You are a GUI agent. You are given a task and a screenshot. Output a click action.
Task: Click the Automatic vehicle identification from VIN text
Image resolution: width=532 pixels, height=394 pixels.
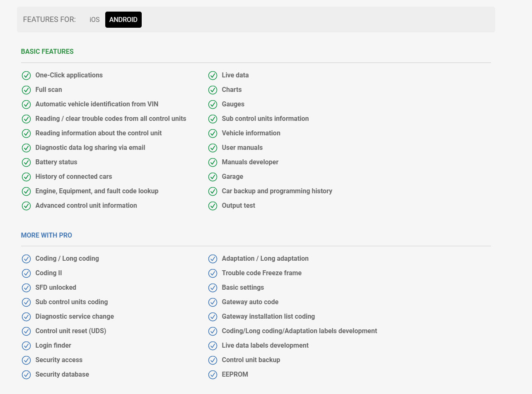tap(97, 104)
